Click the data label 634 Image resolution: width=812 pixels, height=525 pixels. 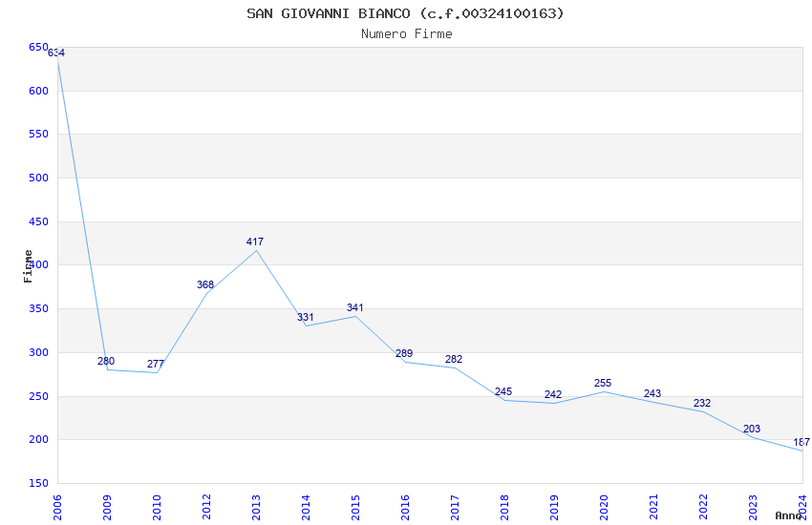(56, 52)
